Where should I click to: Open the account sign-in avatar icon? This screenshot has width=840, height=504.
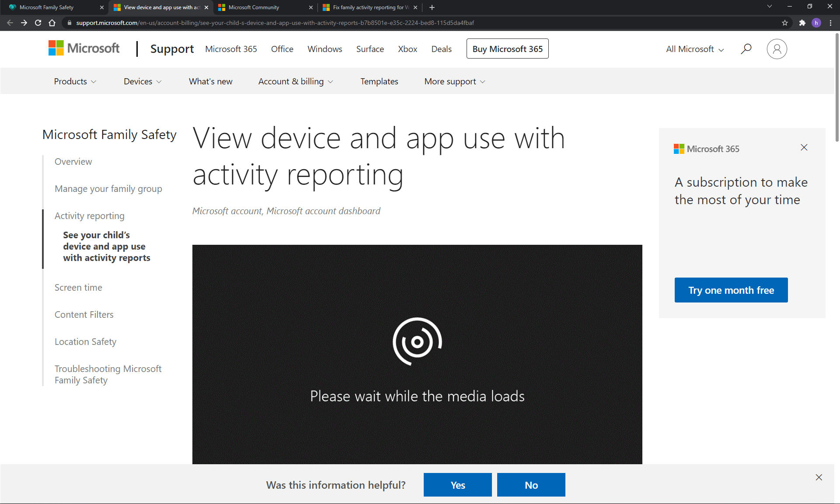click(x=777, y=49)
